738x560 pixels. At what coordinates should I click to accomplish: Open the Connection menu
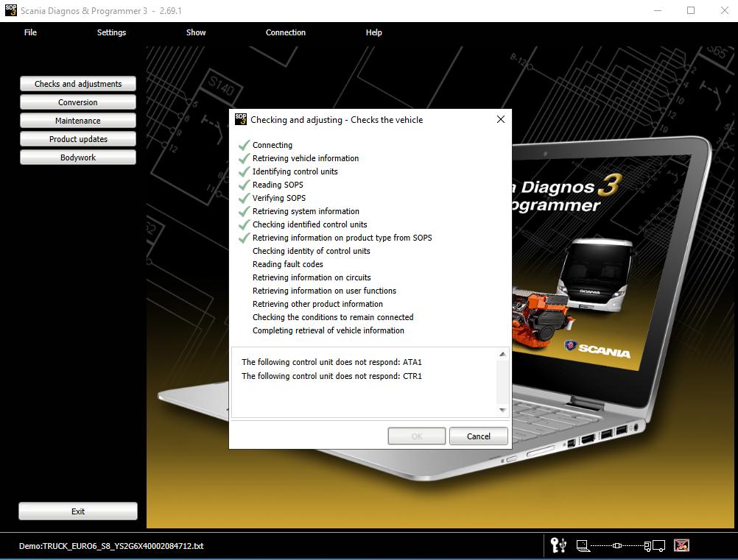click(286, 32)
